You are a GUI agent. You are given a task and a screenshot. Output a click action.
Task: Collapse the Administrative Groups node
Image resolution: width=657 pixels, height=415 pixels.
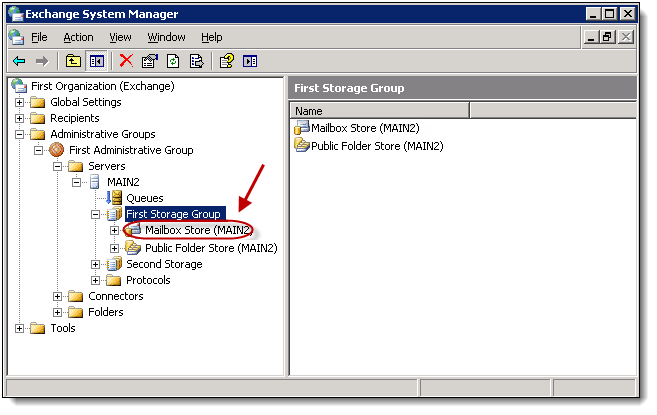19,134
